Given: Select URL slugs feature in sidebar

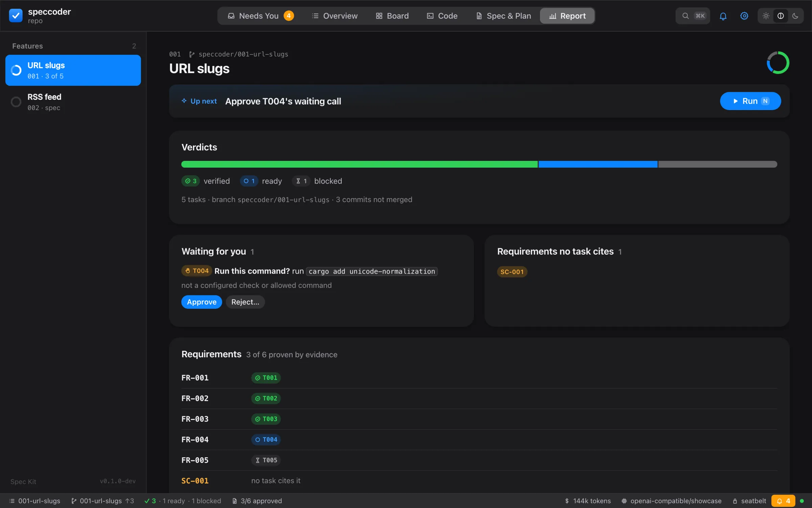Looking at the screenshot, I should [x=73, y=70].
